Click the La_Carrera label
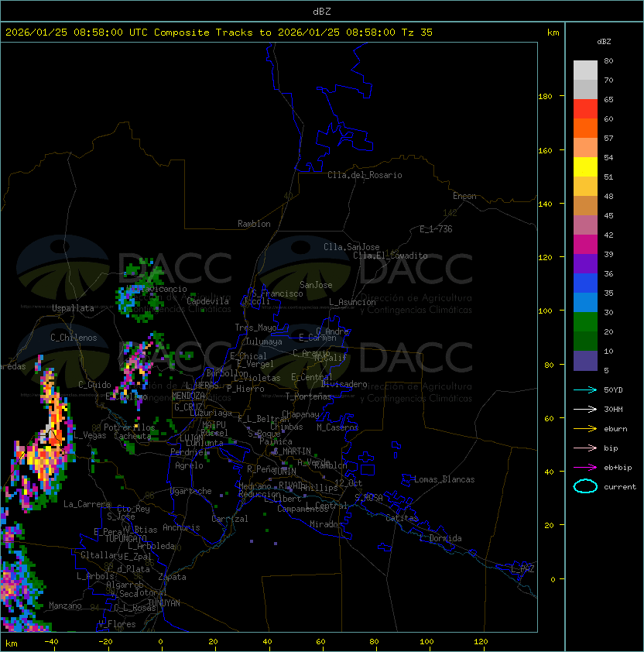 tap(87, 504)
